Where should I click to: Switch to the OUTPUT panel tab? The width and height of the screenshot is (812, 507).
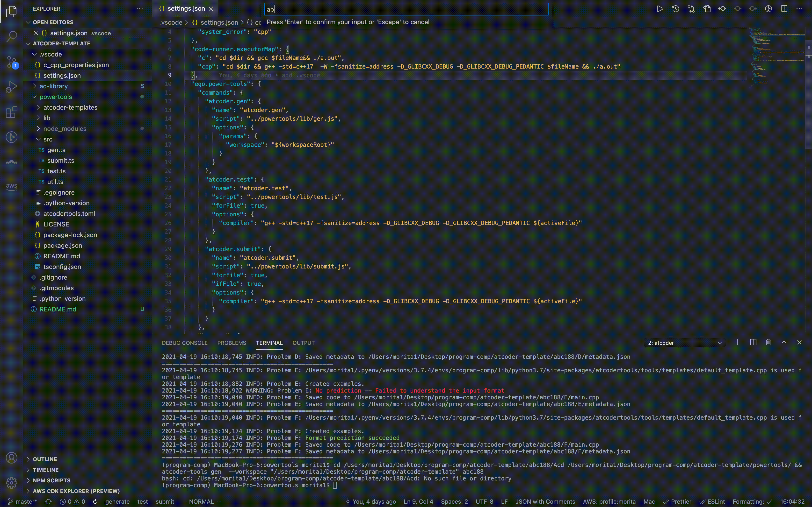[303, 343]
